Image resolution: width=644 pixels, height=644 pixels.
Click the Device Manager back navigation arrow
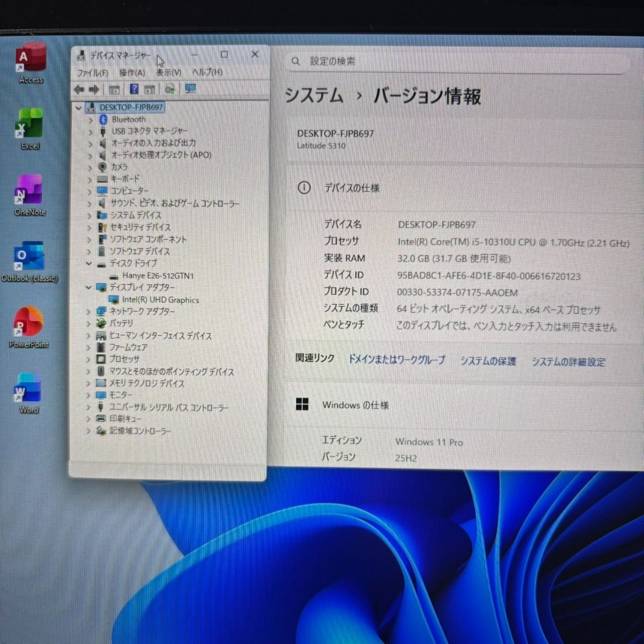[79, 89]
